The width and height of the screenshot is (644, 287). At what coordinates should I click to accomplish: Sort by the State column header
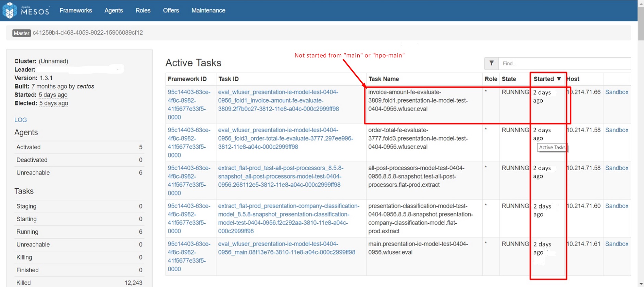[x=509, y=79]
